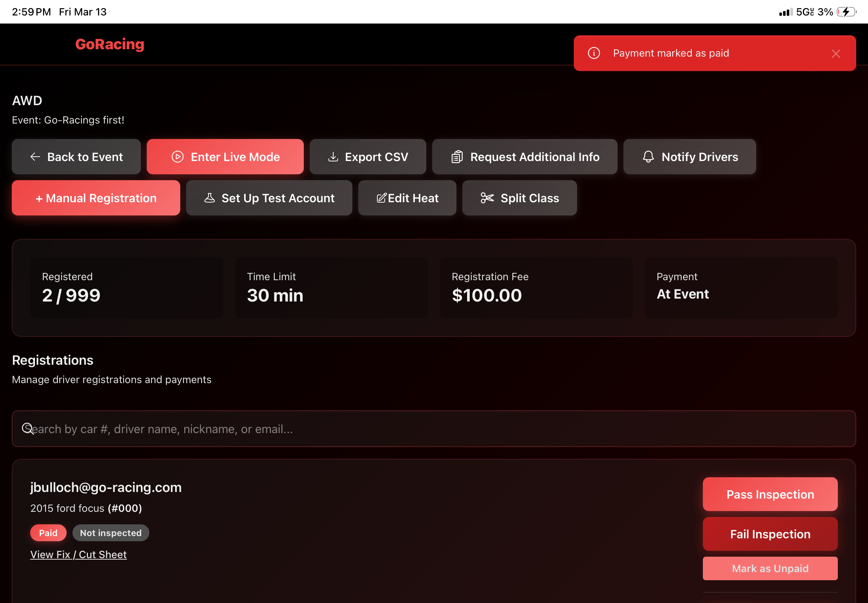Click the Not inspected status badge
Screen dimensions: 868x603
[x=111, y=532]
